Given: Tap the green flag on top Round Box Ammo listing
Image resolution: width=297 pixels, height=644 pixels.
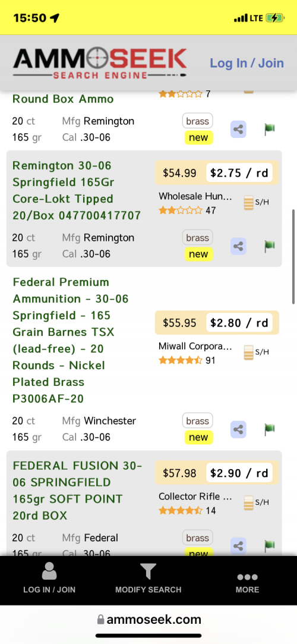Looking at the screenshot, I should coord(270,130).
